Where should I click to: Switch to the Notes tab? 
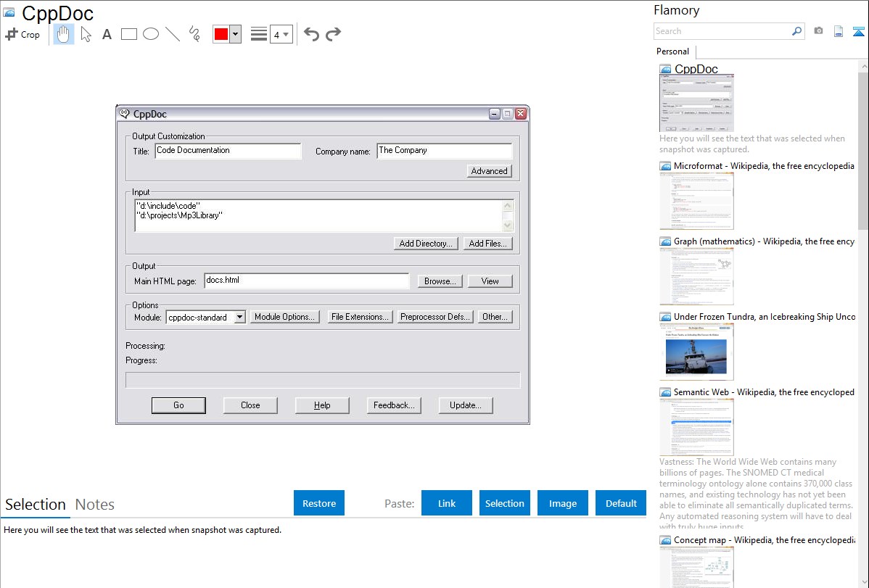click(95, 505)
